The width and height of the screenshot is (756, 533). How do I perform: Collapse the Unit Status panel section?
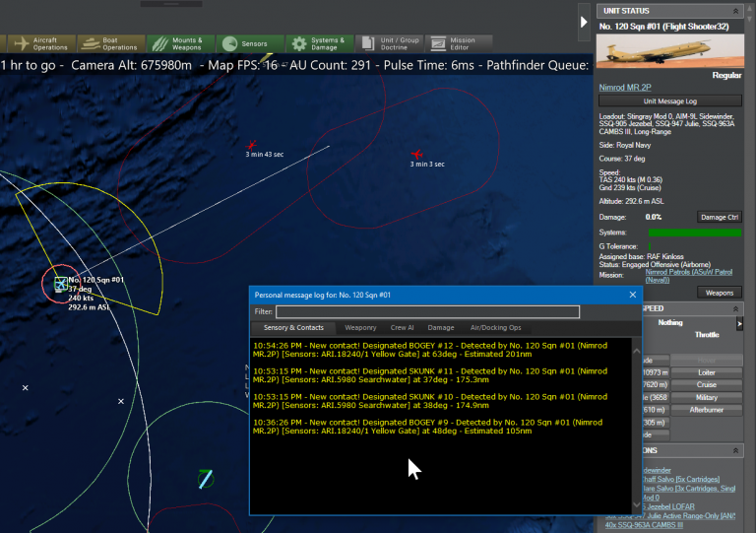pos(738,10)
